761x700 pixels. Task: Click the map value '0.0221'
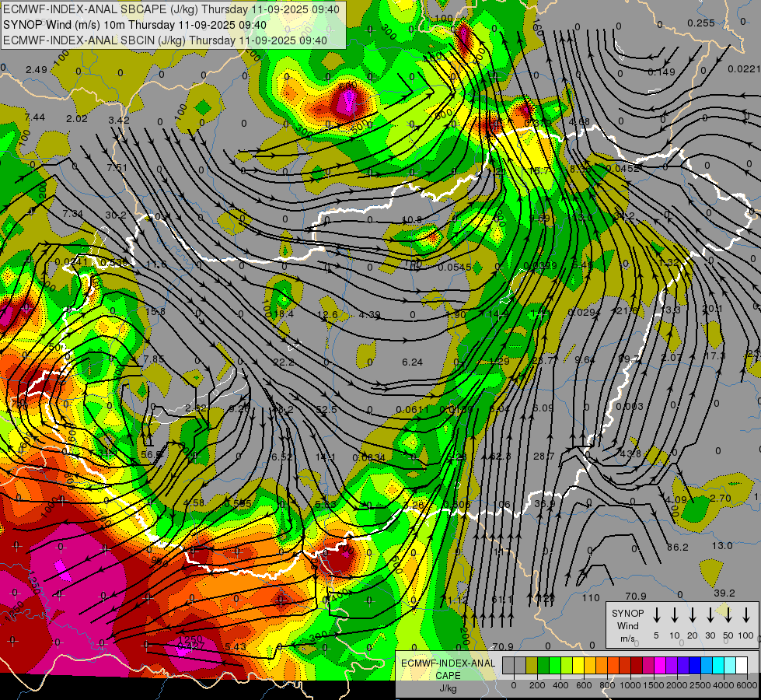tap(744, 69)
